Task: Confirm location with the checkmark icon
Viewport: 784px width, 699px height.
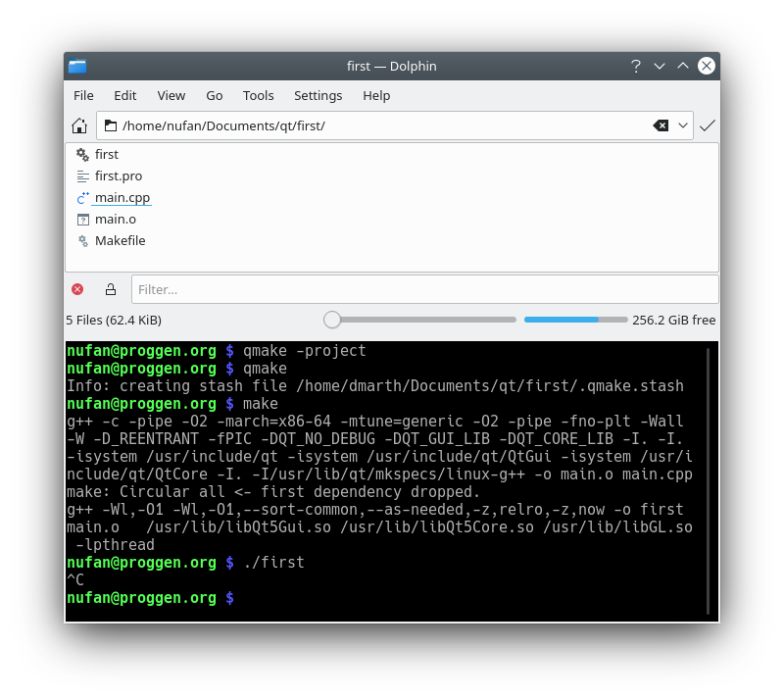Action: coord(707,125)
